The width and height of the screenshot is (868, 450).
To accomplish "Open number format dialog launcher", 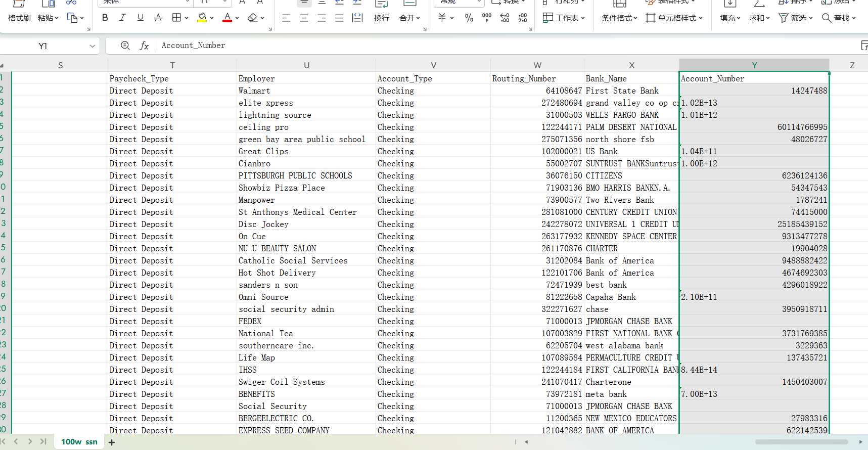I will pyautogui.click(x=530, y=29).
